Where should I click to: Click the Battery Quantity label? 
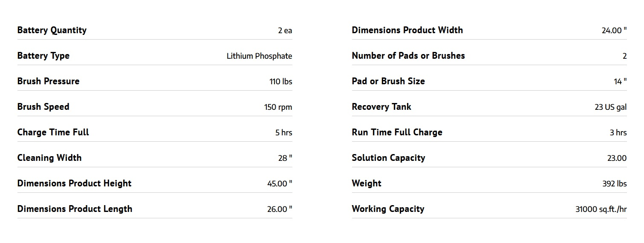tap(52, 30)
